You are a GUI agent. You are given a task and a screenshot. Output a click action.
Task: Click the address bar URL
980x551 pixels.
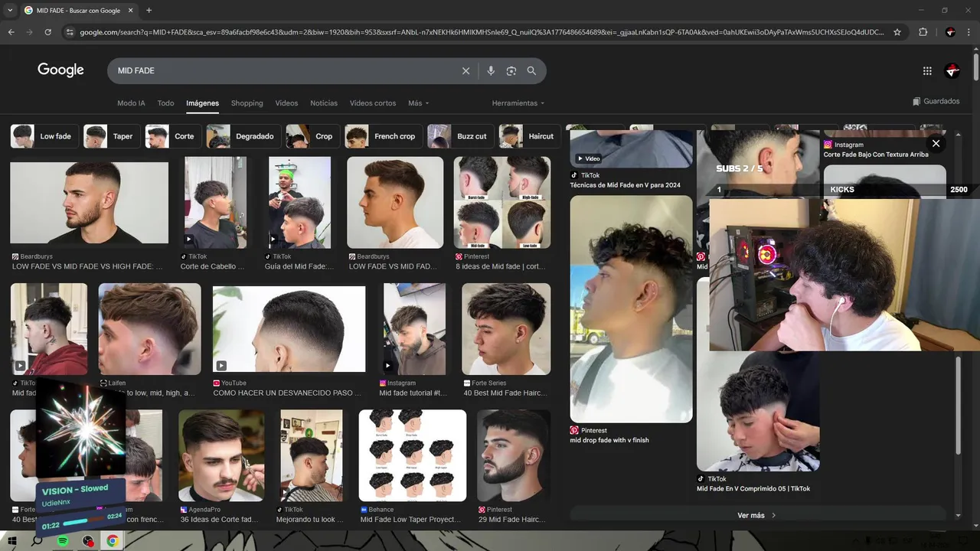click(482, 32)
